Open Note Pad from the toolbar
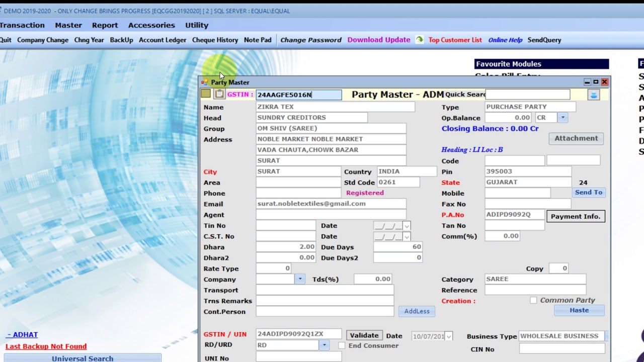This screenshot has width=644, height=362. click(x=258, y=40)
